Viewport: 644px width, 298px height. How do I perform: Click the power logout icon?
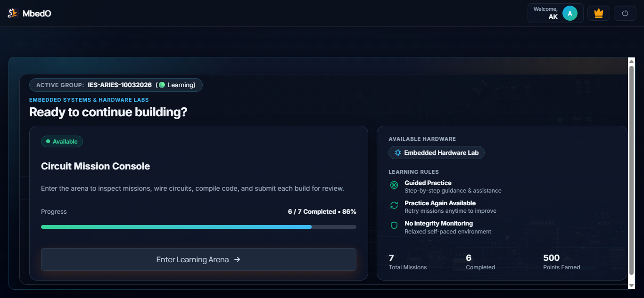click(625, 13)
